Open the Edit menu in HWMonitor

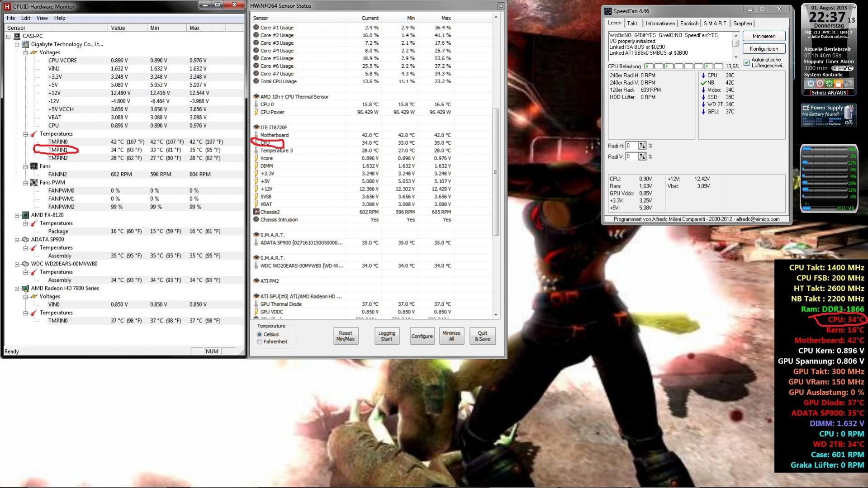[x=26, y=18]
